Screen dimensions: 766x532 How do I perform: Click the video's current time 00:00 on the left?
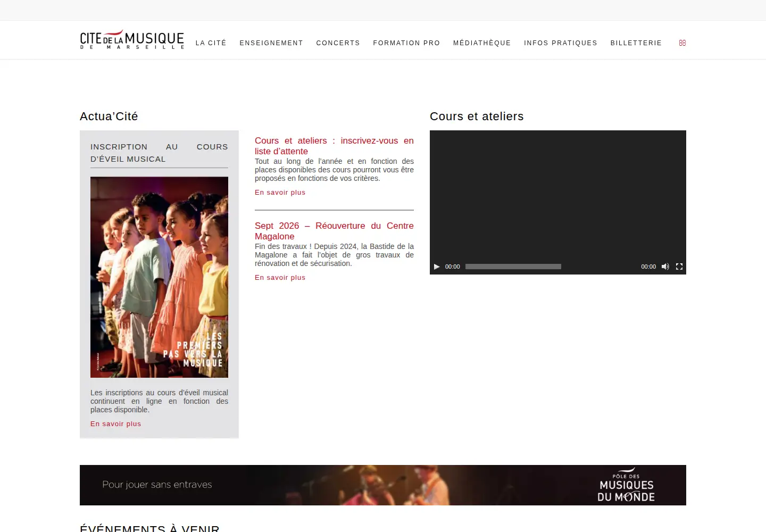click(x=453, y=267)
